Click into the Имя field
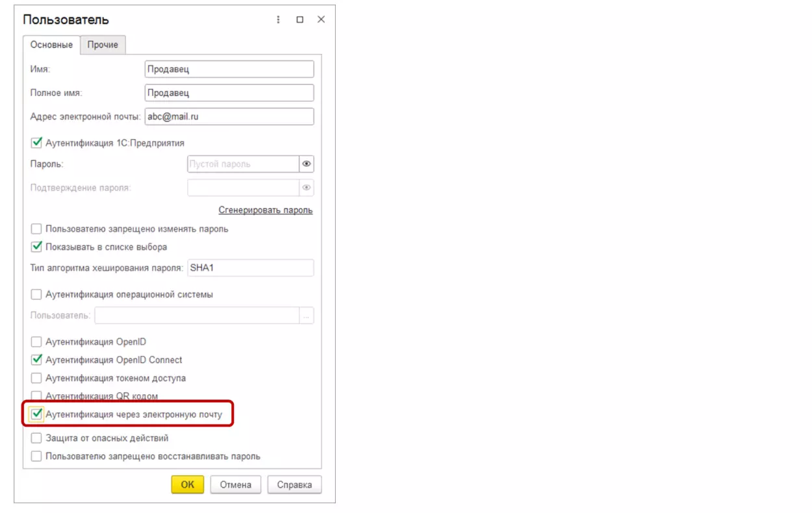 (x=229, y=69)
